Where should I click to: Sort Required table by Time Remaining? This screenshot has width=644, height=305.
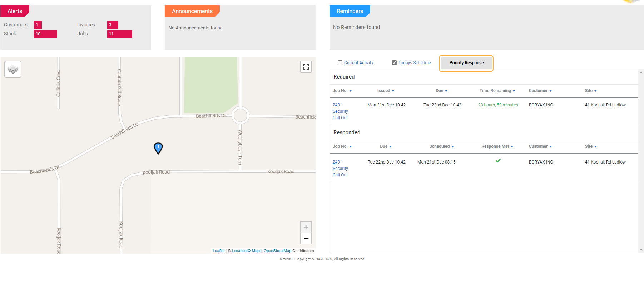click(497, 91)
